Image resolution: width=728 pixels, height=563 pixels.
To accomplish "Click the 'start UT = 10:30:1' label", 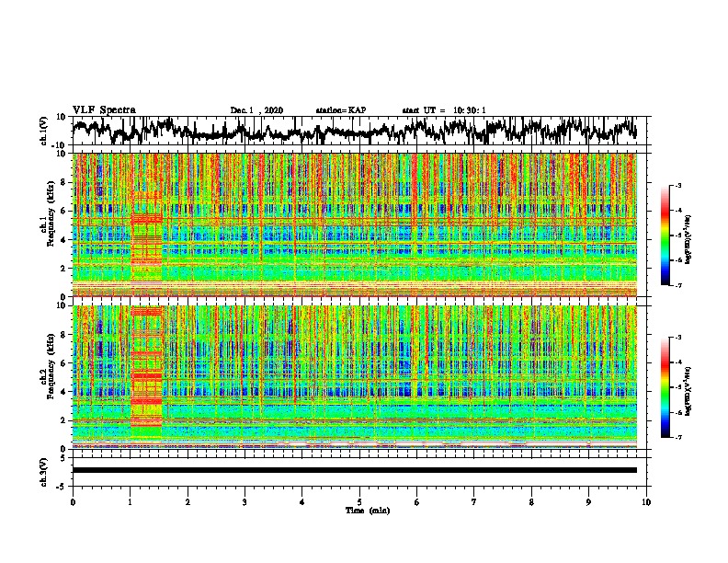I will point(444,110).
